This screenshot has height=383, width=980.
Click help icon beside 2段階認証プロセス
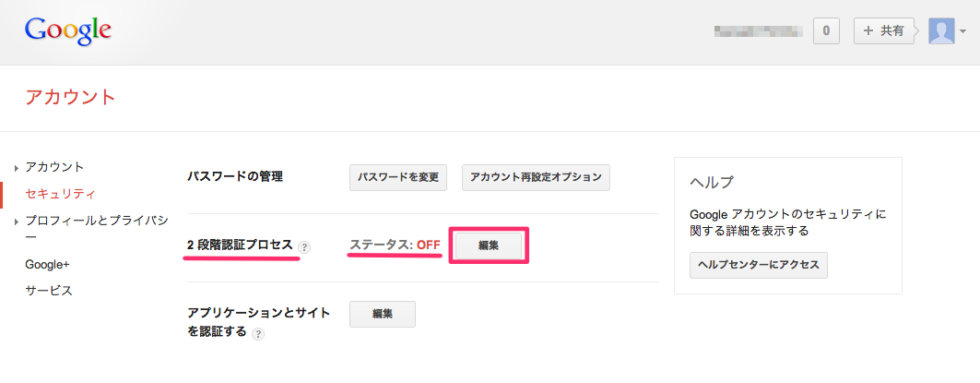click(305, 247)
